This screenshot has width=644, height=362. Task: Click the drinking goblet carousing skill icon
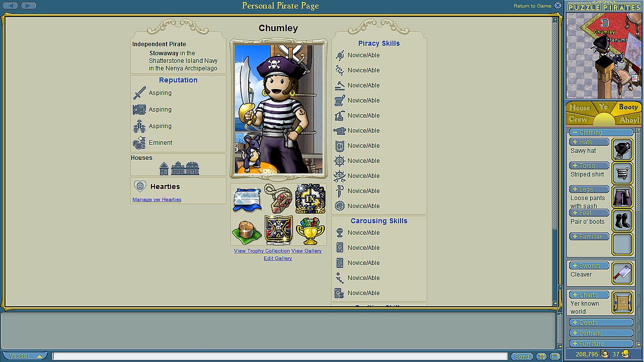tap(340, 233)
